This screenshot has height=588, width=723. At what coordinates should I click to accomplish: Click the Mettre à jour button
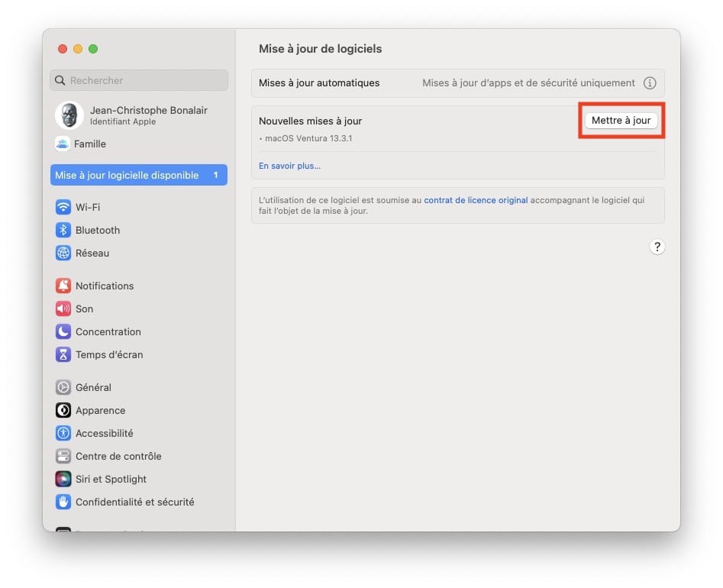(621, 121)
